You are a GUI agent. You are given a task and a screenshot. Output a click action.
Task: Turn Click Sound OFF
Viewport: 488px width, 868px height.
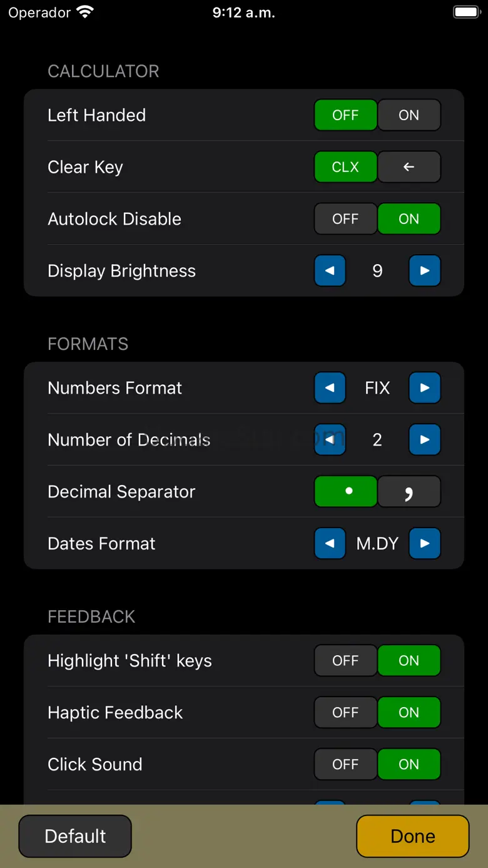[345, 764]
